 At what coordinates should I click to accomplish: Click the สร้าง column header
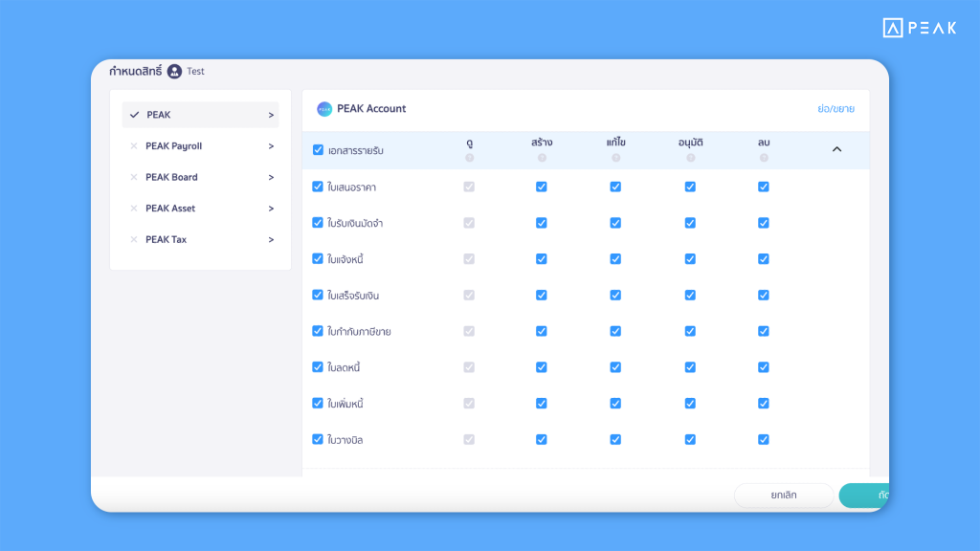pyautogui.click(x=542, y=143)
